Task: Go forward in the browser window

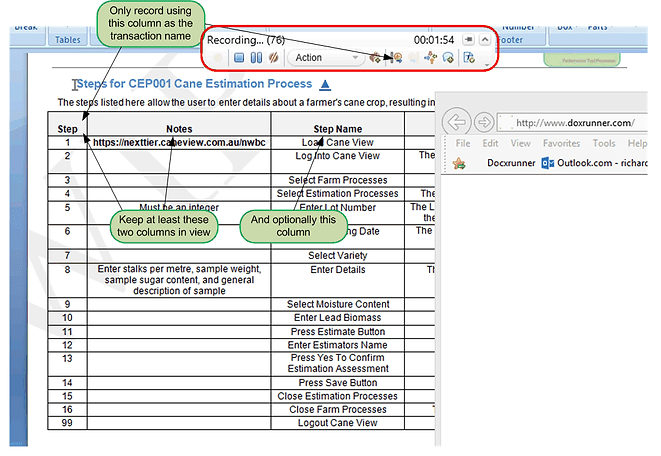Action: 484,122
